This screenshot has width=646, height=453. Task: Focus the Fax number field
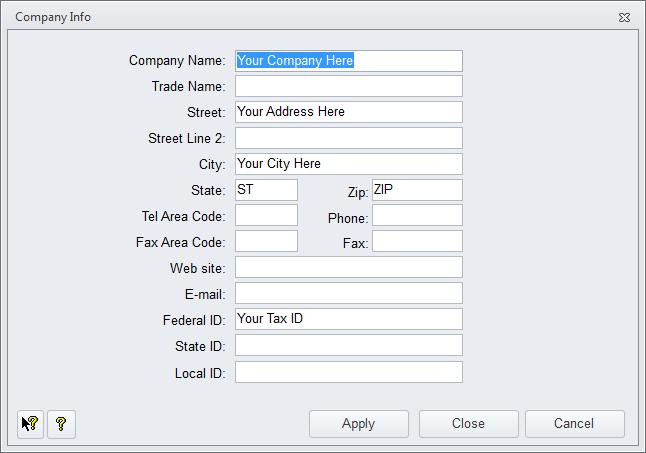click(x=417, y=242)
